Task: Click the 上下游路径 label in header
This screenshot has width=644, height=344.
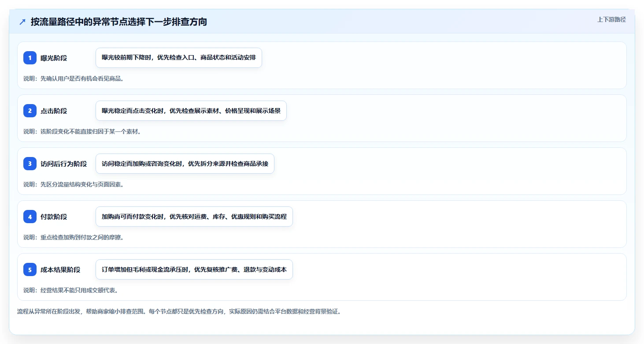Action: pyautogui.click(x=611, y=19)
